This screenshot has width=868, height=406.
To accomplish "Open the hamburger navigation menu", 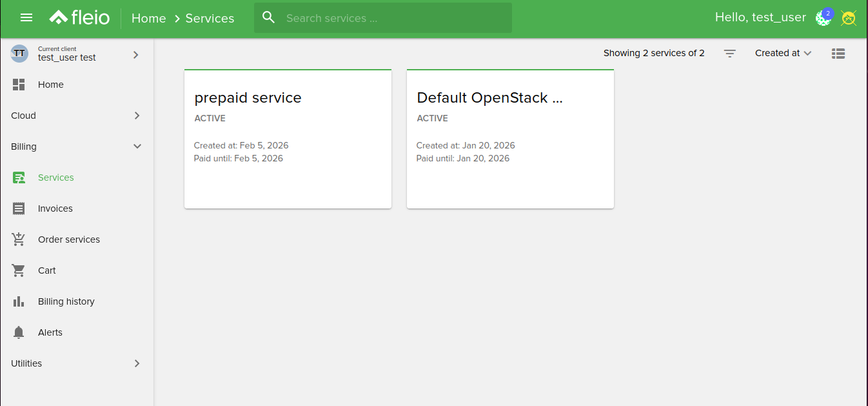I will click(26, 17).
